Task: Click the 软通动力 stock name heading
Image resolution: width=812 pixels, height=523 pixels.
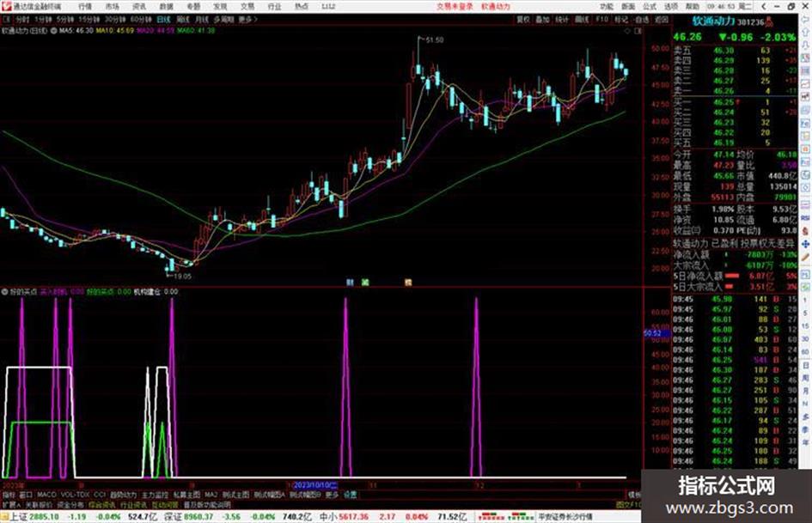Action: pos(713,21)
